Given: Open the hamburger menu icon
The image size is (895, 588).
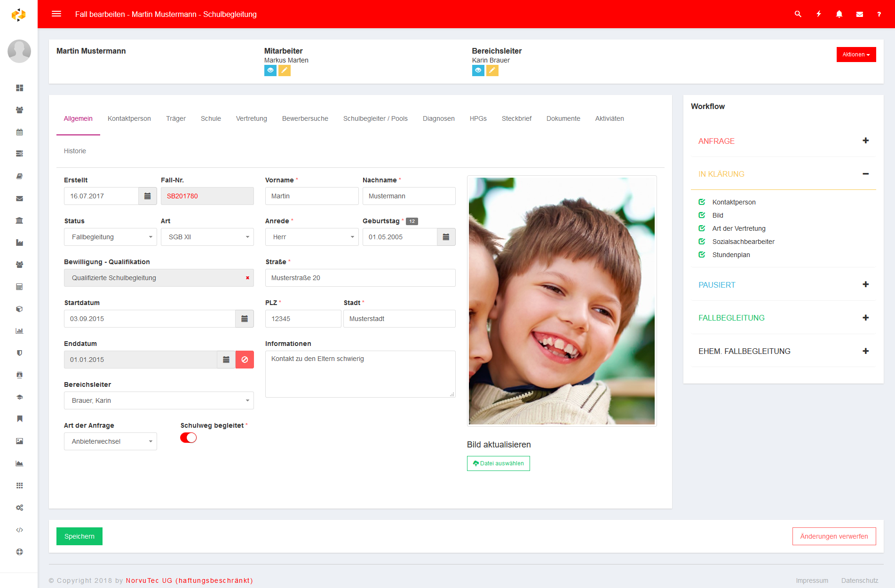Looking at the screenshot, I should coord(56,14).
